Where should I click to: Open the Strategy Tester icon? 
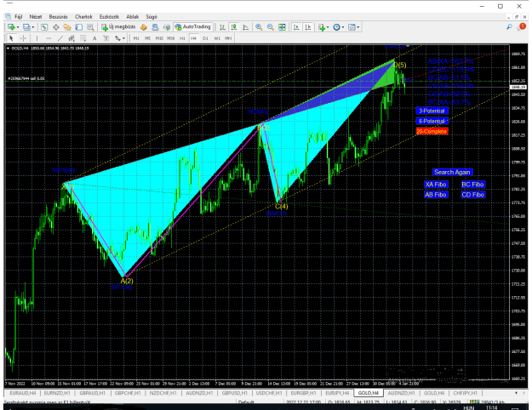[x=90, y=27]
